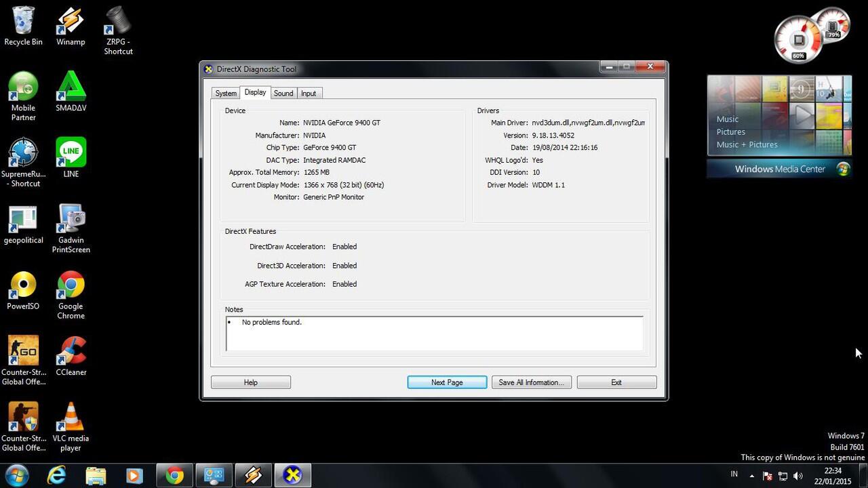Click the WDDM 1.1 driver model text

pyautogui.click(x=548, y=184)
